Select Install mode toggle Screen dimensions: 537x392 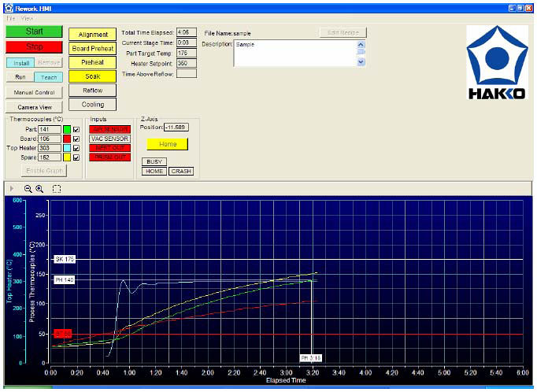pos(20,63)
